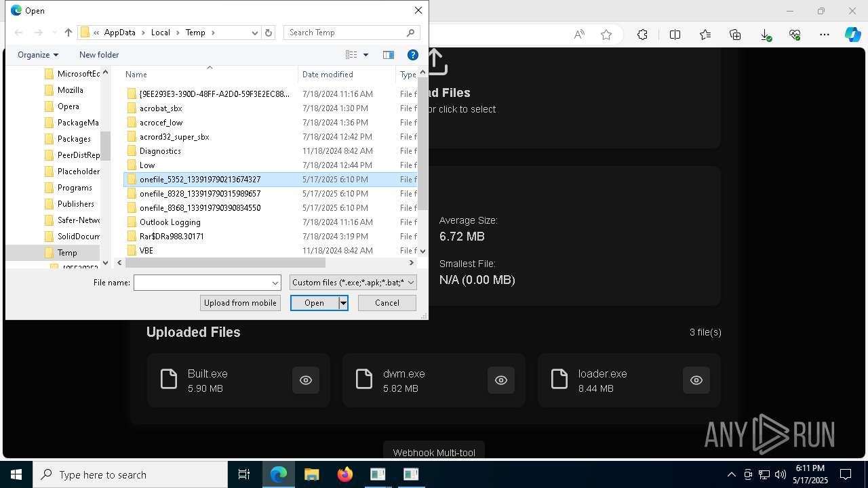Select the Outlook Logging folder
Image resolution: width=868 pixels, height=488 pixels.
click(170, 222)
